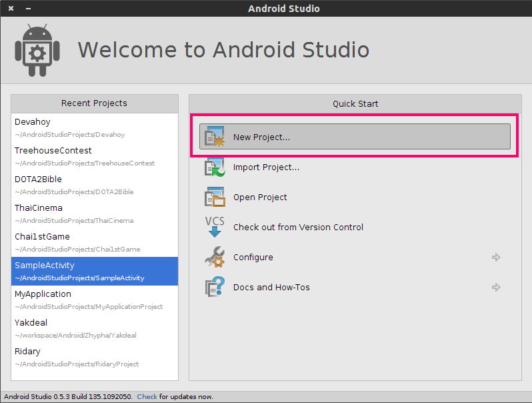Click the Configure wrench and gear icon

(x=215, y=257)
